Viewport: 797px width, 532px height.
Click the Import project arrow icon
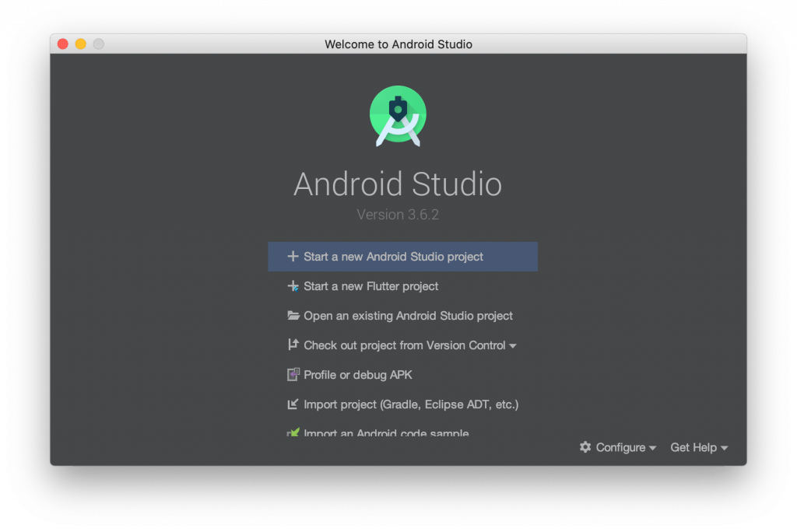click(x=293, y=404)
